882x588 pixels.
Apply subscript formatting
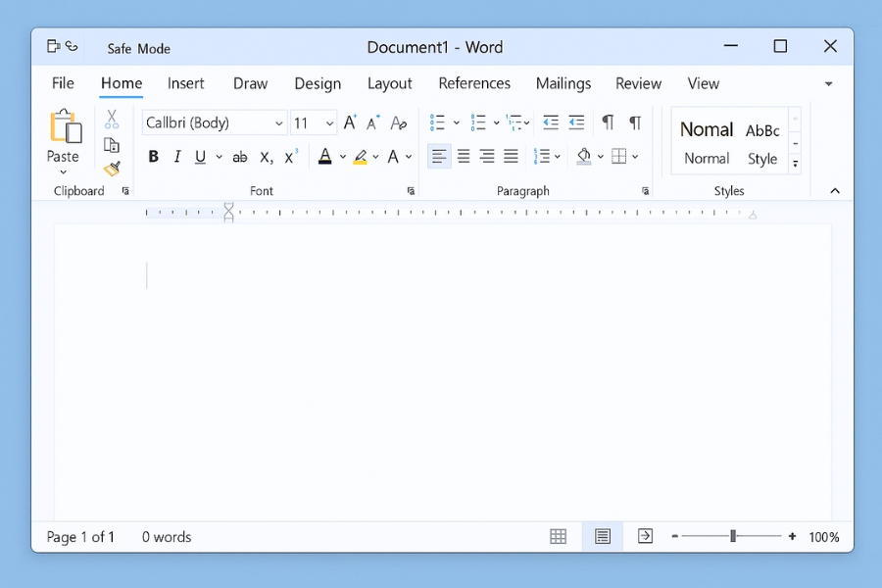265,156
